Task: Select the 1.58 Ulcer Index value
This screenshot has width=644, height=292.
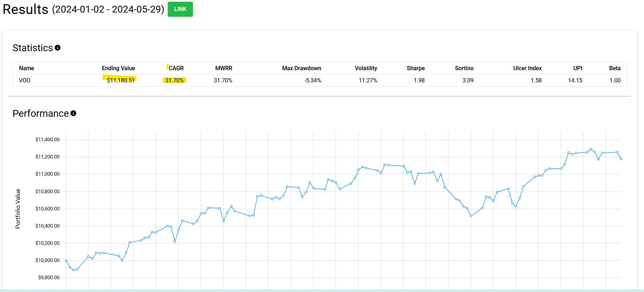Action: coord(536,80)
